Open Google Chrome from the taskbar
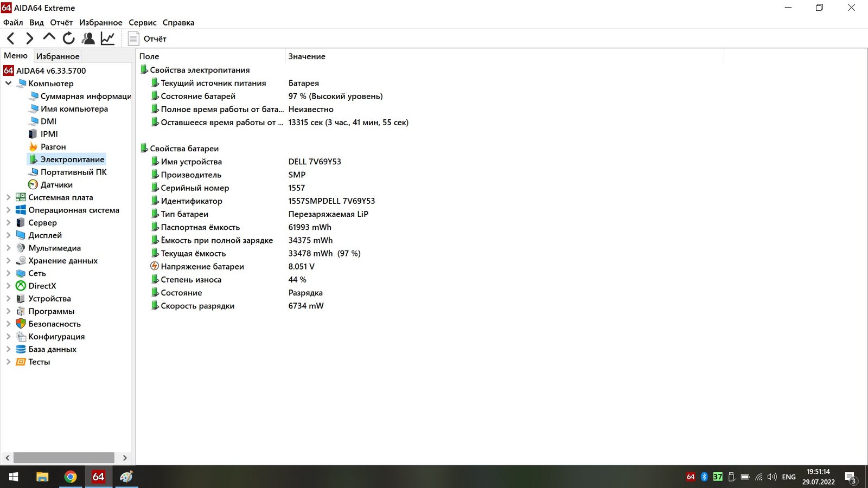 [x=71, y=477]
